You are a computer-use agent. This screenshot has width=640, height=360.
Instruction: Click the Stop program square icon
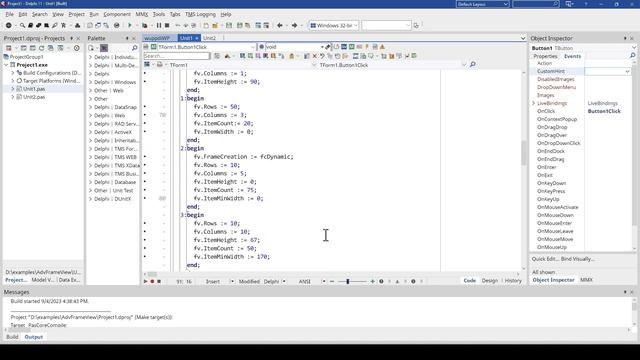click(x=167, y=25)
